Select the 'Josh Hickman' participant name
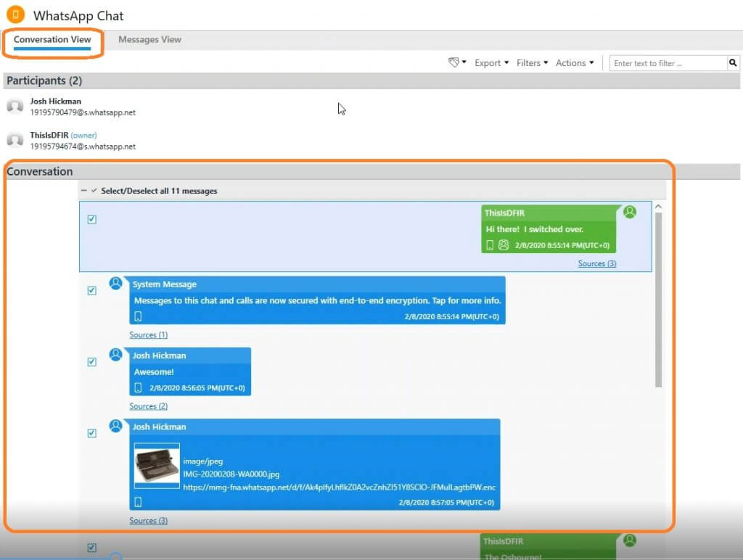 (55, 101)
